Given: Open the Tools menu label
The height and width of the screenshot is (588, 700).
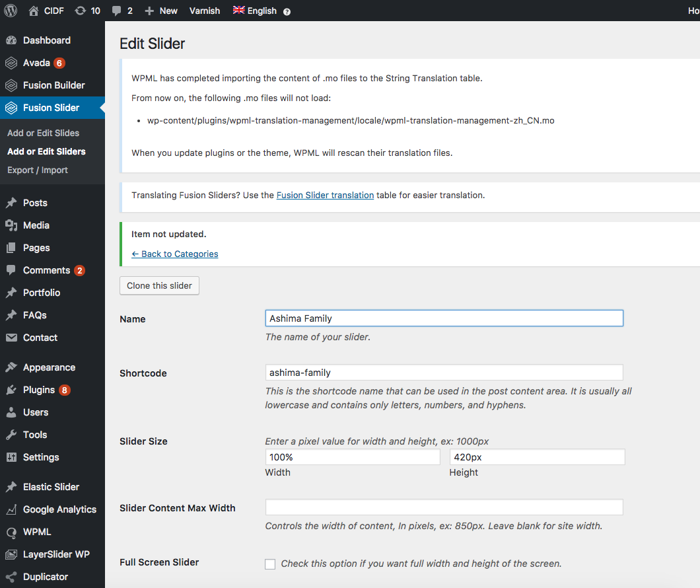Looking at the screenshot, I should coord(35,435).
